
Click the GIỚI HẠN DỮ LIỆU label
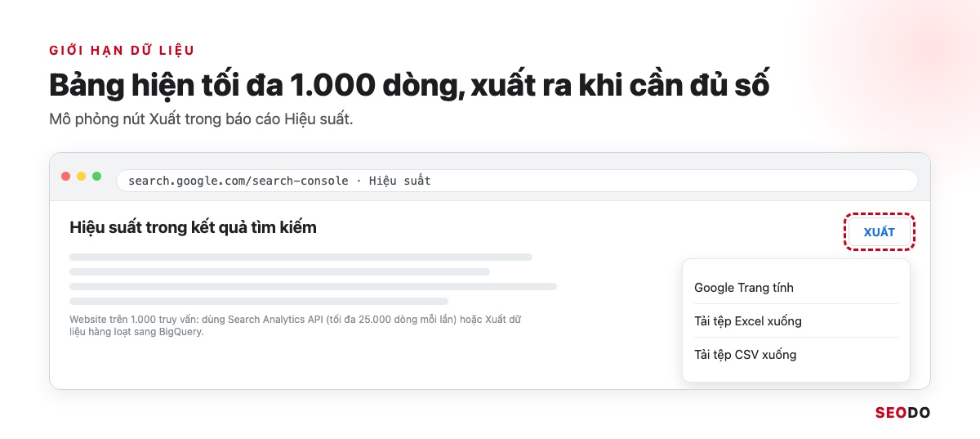tap(122, 51)
